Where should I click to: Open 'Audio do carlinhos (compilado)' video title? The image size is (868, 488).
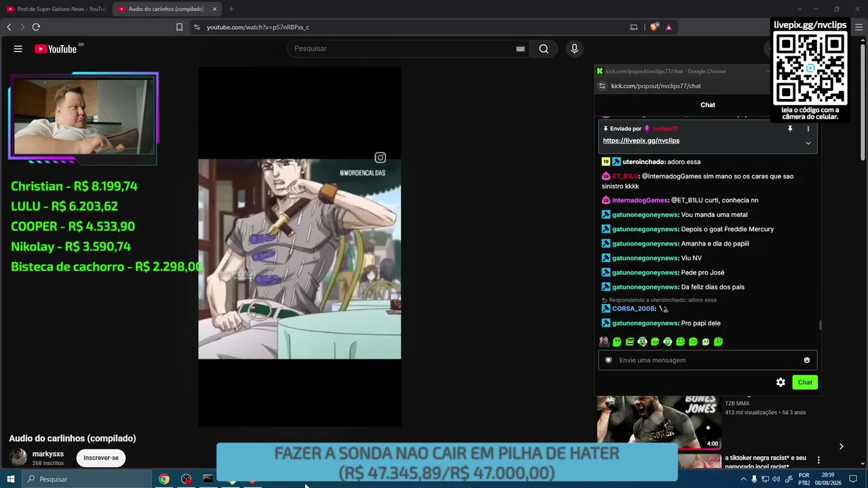point(73,439)
